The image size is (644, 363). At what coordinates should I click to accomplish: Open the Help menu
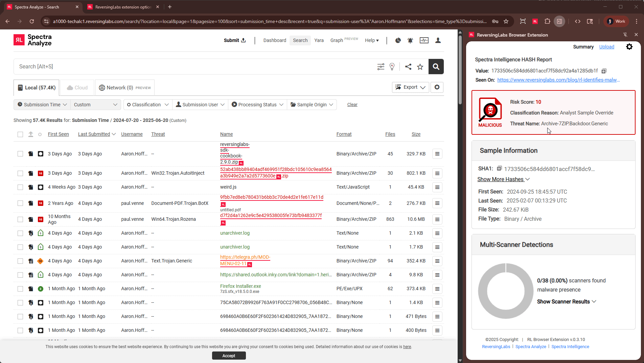[x=372, y=40]
